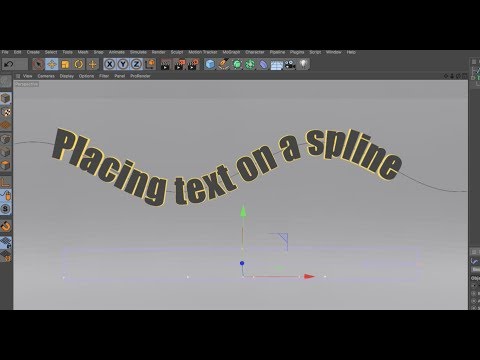Click the green Y axis arrow handle

[243, 211]
